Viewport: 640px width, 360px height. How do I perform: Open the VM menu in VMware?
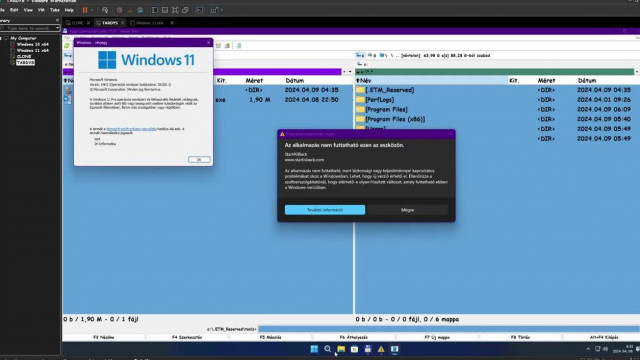(x=41, y=10)
